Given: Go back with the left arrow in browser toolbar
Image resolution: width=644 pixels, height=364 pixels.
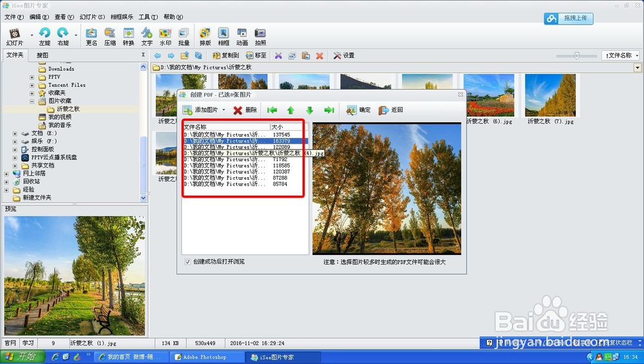Looking at the screenshot, I should tap(157, 55).
